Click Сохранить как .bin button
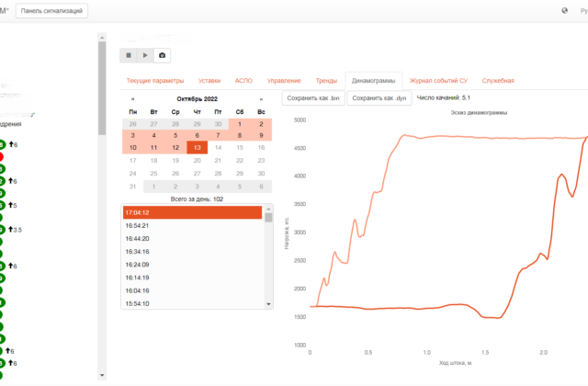The width and height of the screenshot is (588, 386). 313,98
